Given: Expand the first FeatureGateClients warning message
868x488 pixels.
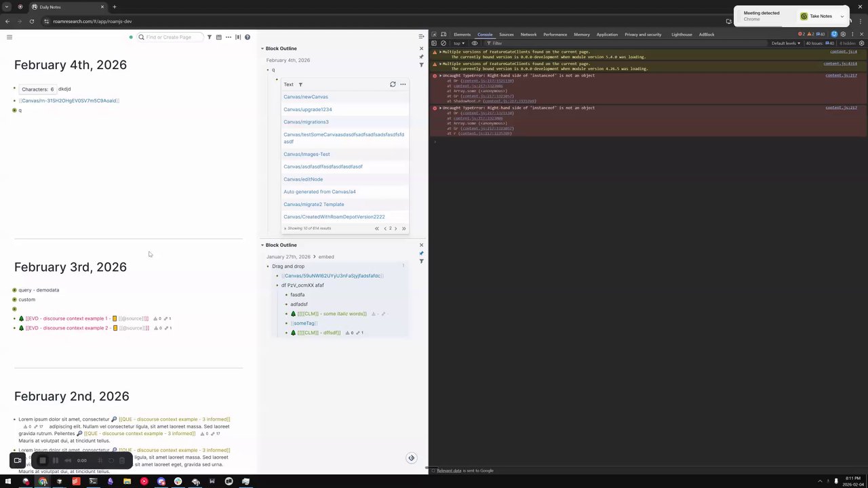Looking at the screenshot, I should 441,52.
